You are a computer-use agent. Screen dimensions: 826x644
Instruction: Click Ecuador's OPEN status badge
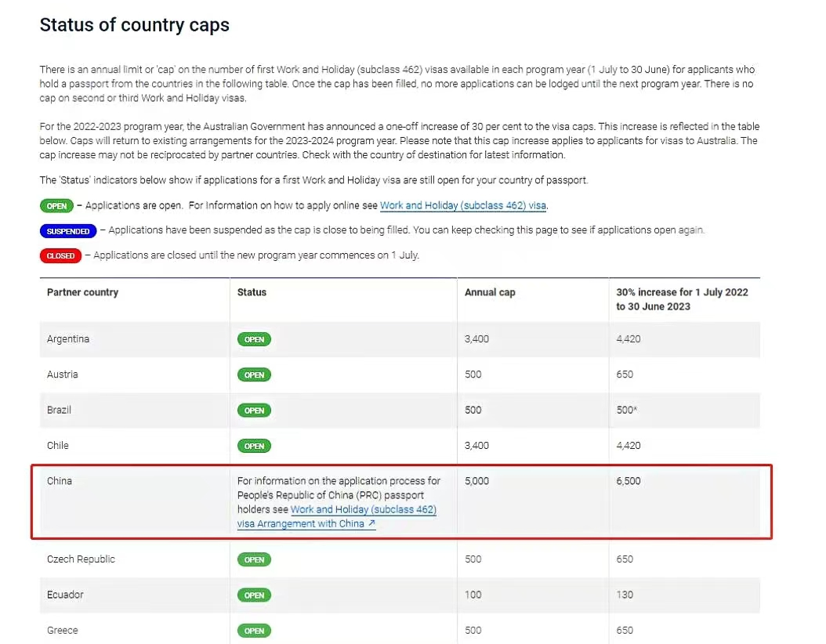pos(254,595)
